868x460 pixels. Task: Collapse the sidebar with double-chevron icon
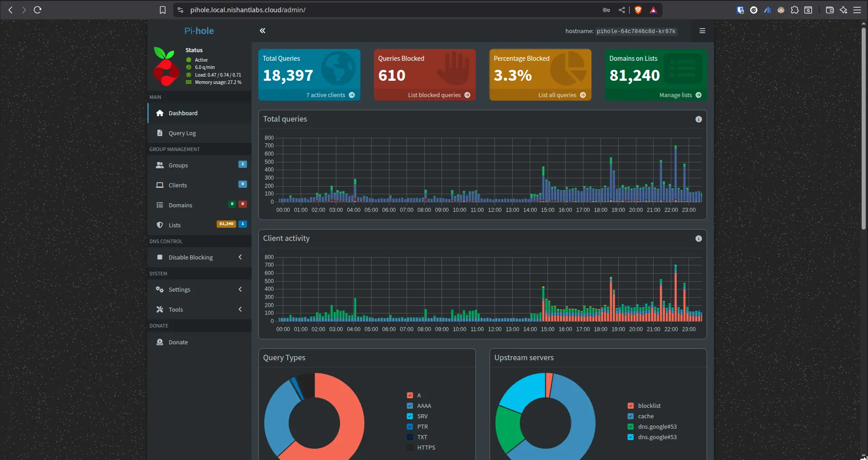point(262,31)
